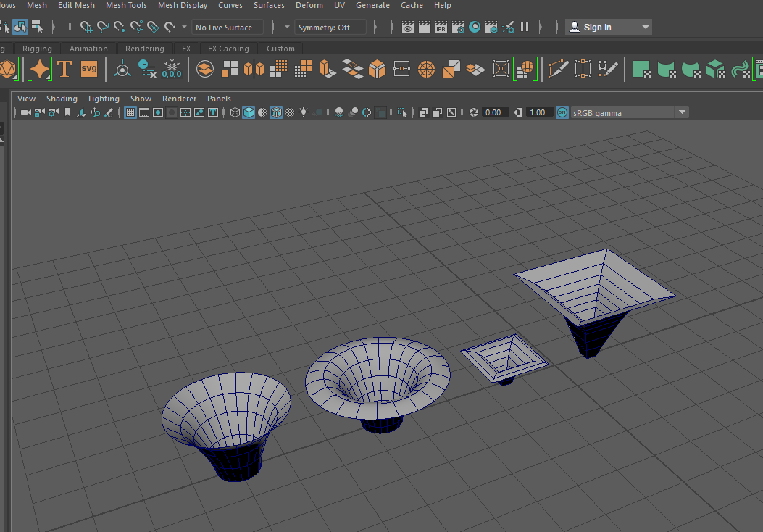
Task: Click the exposure value field 0.00
Action: (x=495, y=113)
